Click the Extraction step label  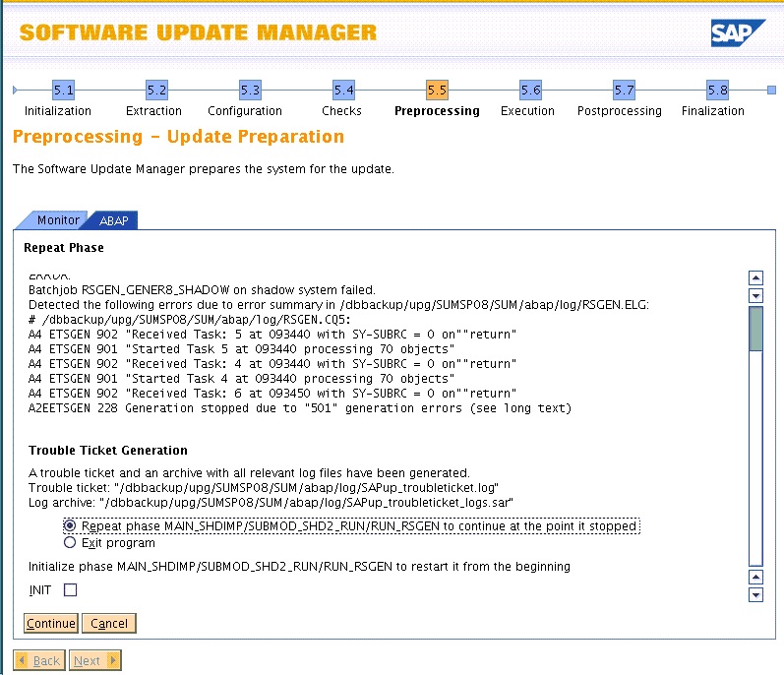(154, 111)
